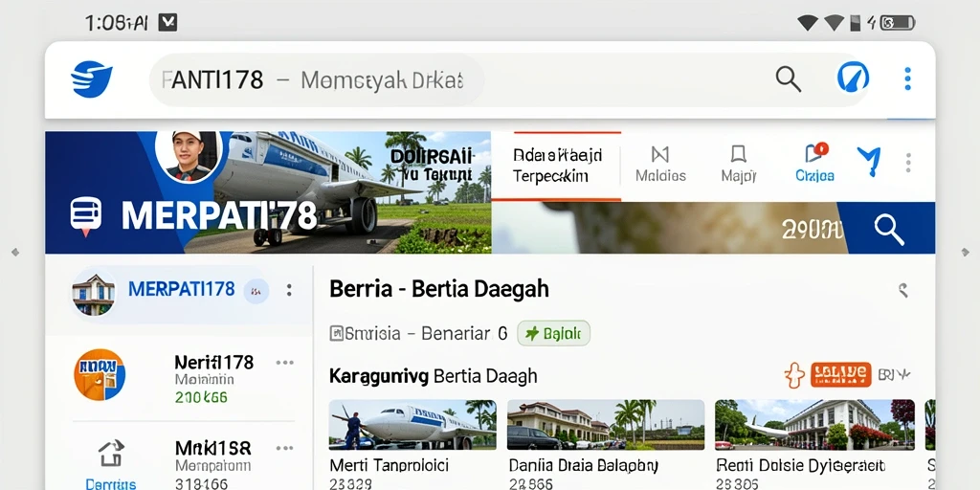
Task: Click the MERPATI'78 banner logo icon
Action: (x=85, y=216)
